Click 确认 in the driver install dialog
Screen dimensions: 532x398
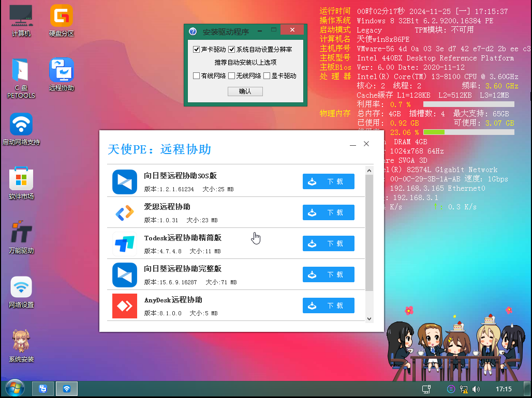[245, 91]
